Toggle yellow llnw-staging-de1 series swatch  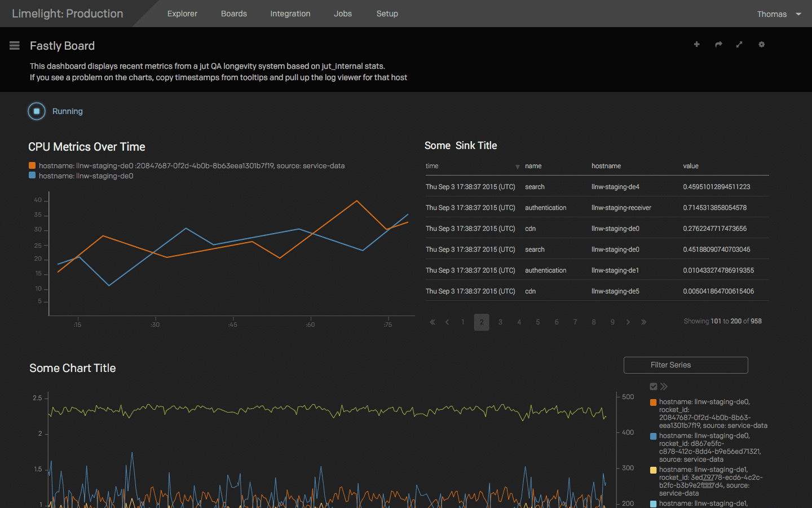(x=654, y=470)
